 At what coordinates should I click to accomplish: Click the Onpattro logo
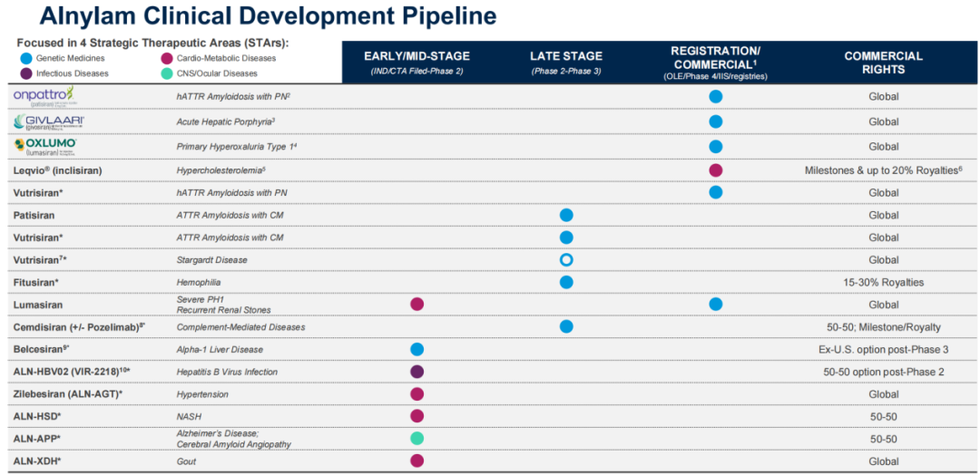coord(44,97)
